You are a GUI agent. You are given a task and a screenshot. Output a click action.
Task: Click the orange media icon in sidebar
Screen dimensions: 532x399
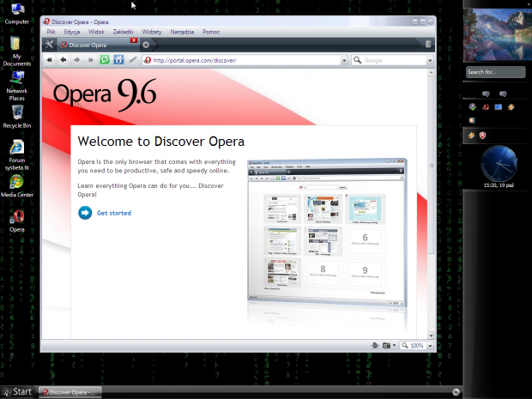tap(472, 120)
